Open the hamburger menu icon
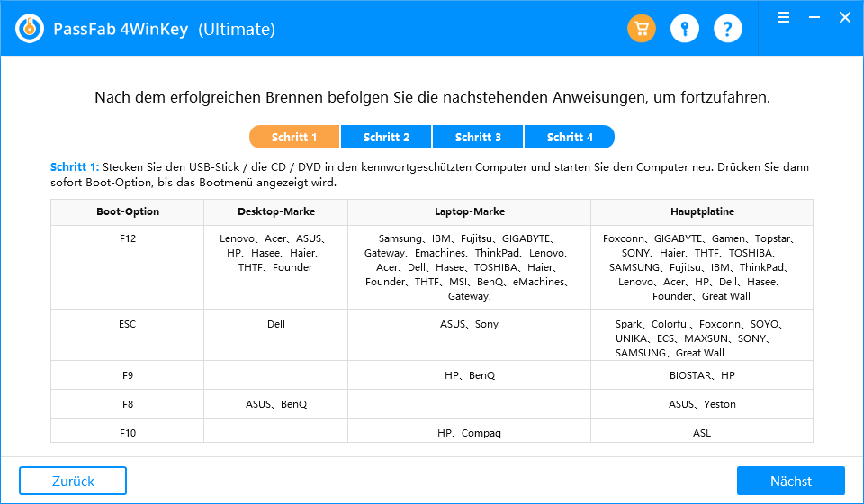This screenshot has height=504, width=864. point(784,17)
